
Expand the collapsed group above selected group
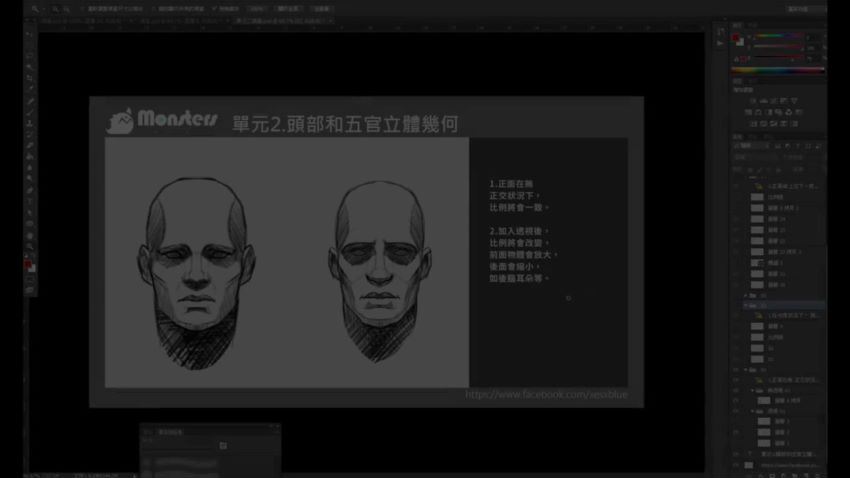point(746,295)
